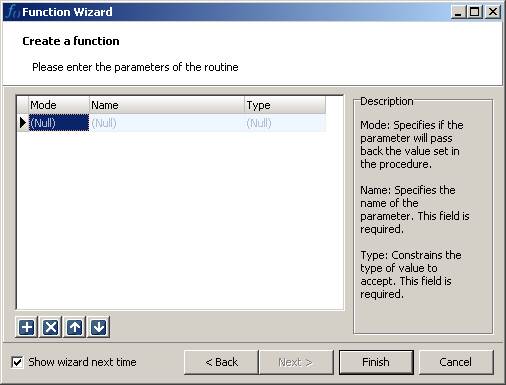Click 'Please enter the parameters of the routine'
The height and width of the screenshot is (385, 506).
click(x=135, y=67)
